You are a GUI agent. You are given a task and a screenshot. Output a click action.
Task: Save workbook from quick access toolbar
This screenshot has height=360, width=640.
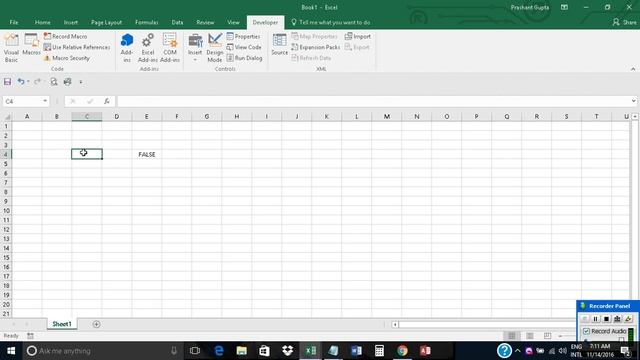coord(7,82)
